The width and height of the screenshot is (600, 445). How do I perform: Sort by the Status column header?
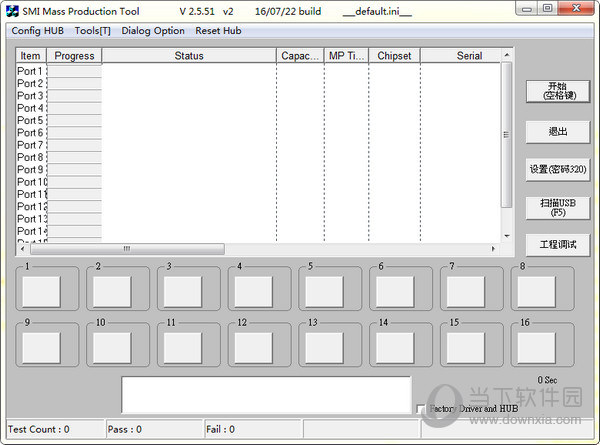[189, 56]
